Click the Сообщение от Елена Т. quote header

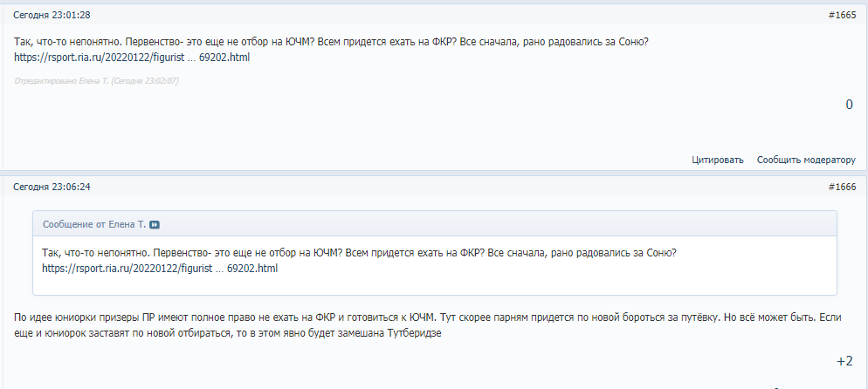tap(94, 225)
